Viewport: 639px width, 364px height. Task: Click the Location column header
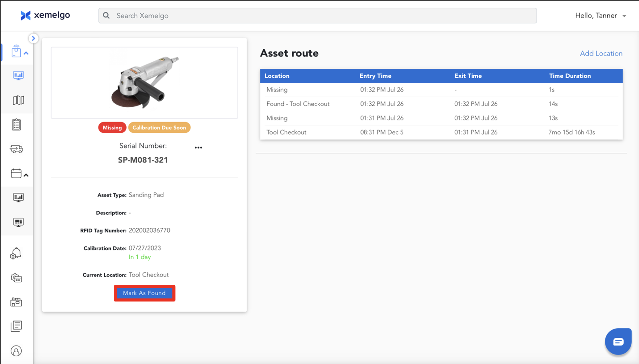(x=277, y=76)
